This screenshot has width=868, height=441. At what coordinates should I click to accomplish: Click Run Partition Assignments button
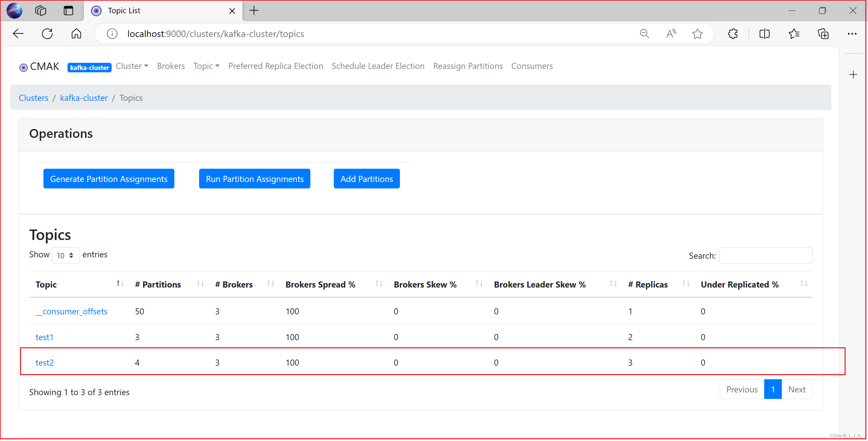(x=254, y=178)
